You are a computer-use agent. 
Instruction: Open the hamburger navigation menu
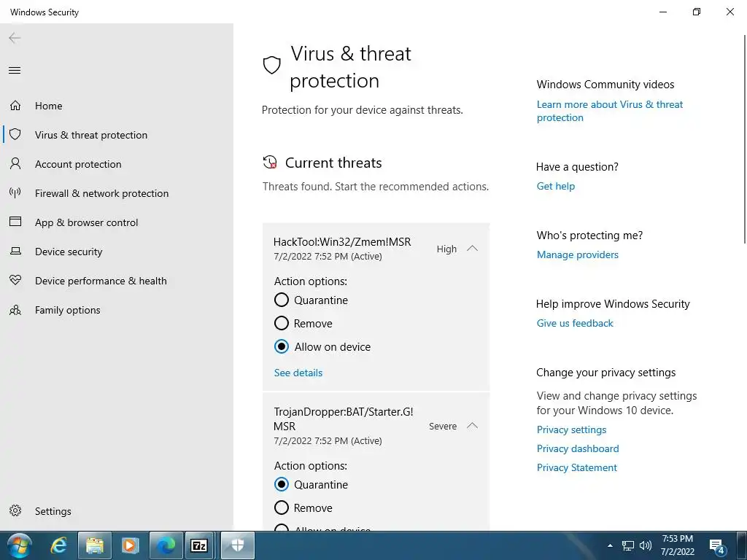pyautogui.click(x=15, y=71)
